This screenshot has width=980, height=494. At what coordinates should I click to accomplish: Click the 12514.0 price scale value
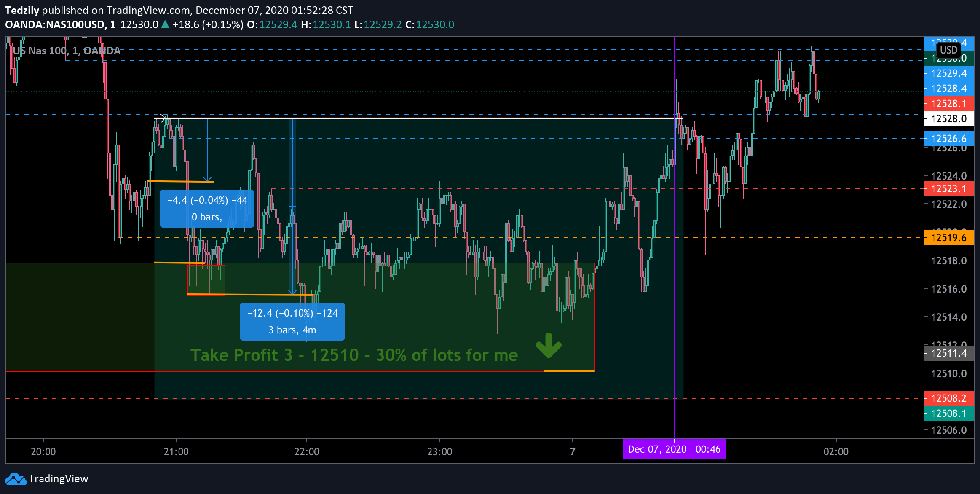click(x=949, y=317)
